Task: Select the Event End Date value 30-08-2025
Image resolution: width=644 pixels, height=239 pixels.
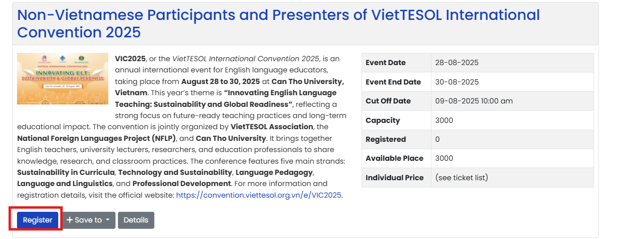Action: point(457,82)
